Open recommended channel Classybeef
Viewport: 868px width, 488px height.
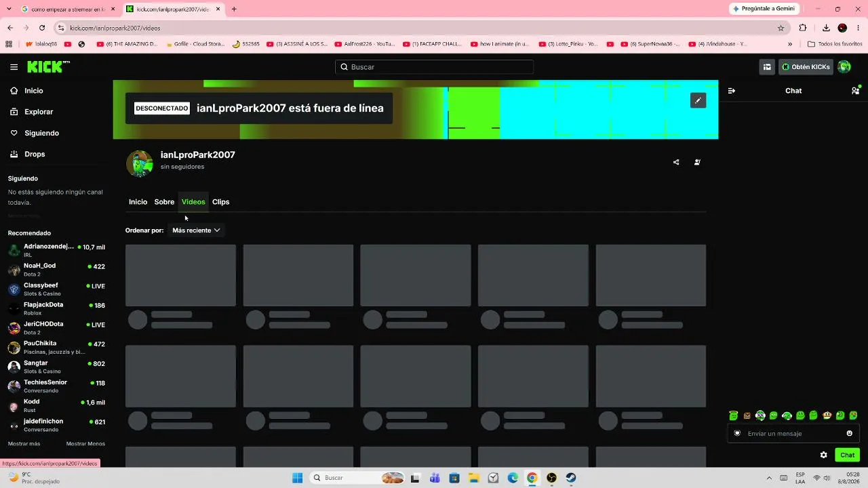point(56,289)
